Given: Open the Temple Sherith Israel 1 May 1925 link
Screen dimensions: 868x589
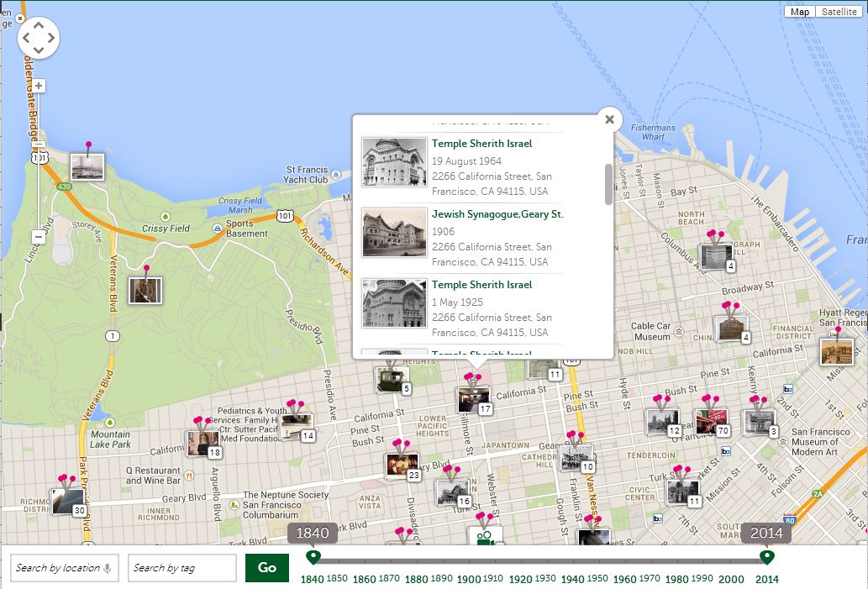Looking at the screenshot, I should click(x=481, y=285).
